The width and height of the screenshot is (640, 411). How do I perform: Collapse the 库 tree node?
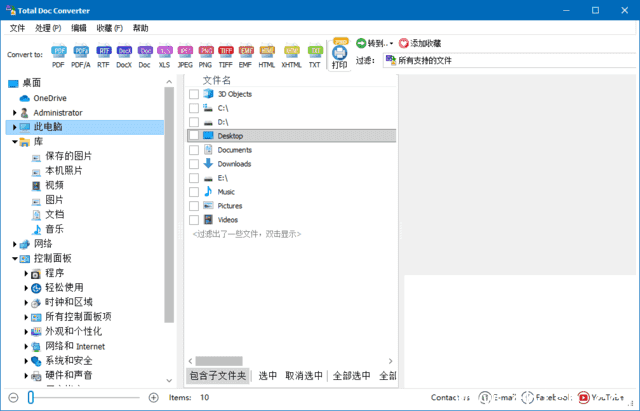coord(15,142)
